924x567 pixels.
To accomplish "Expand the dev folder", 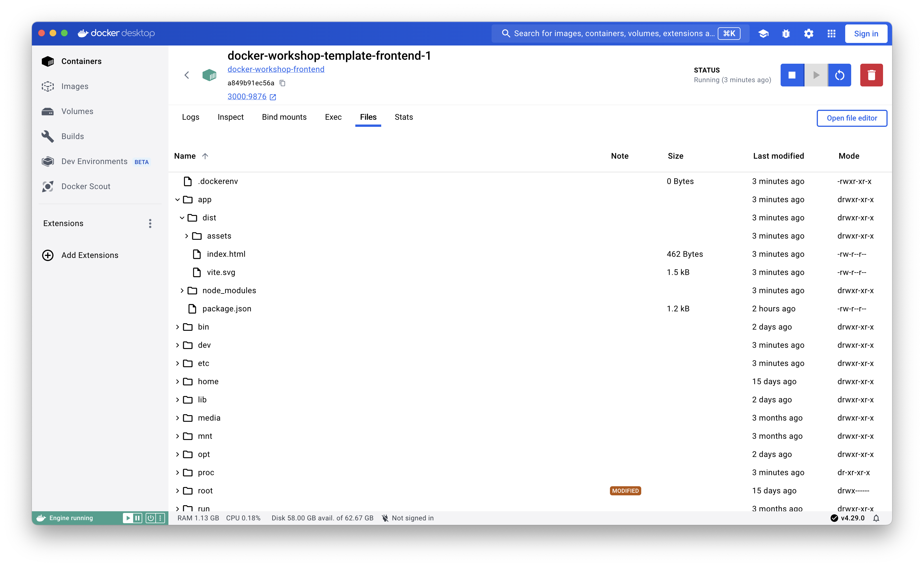I will click(178, 345).
